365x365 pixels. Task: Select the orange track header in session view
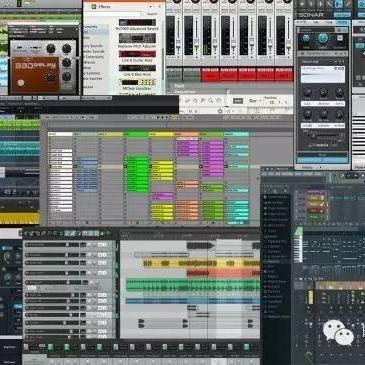coord(186,134)
